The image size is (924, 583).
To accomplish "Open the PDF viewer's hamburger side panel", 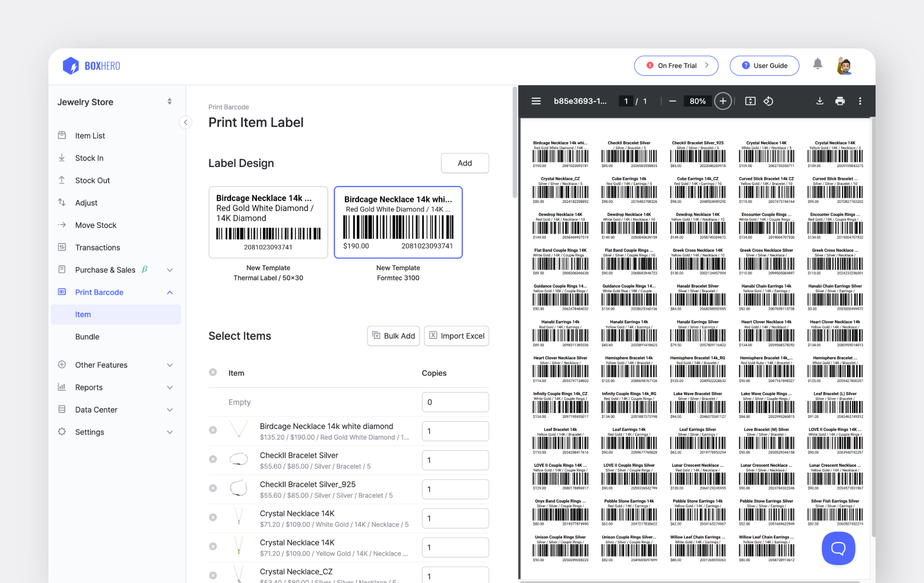I will point(536,101).
